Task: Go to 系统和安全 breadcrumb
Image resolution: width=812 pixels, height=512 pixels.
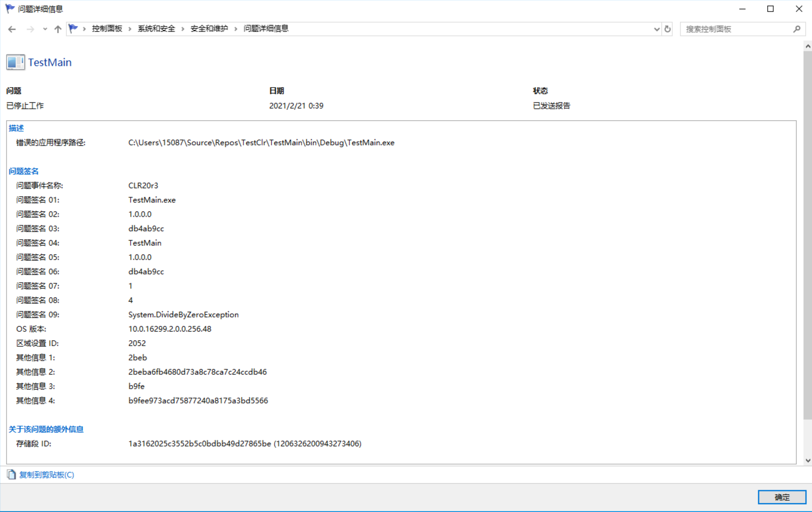Action: click(156, 29)
